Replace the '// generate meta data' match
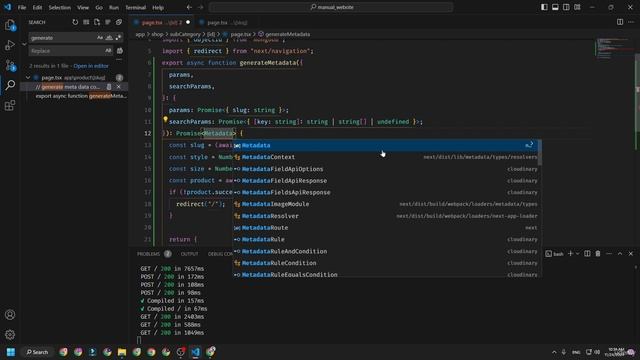640x360 pixels. pyautogui.click(x=109, y=87)
